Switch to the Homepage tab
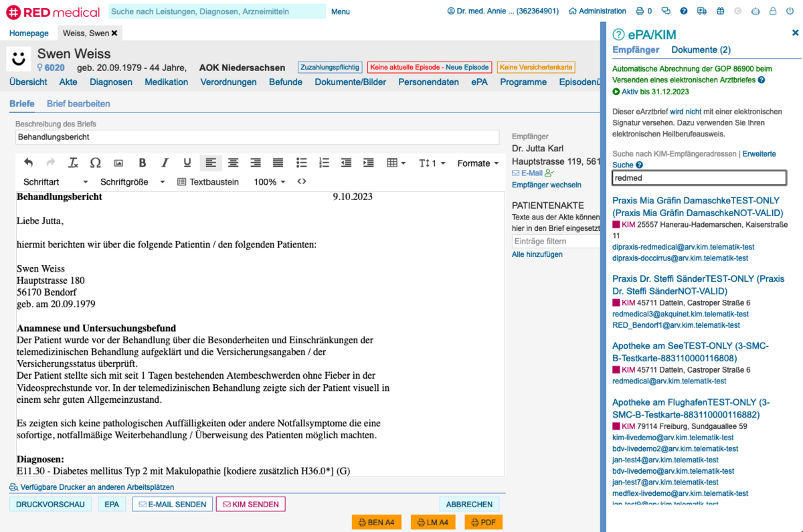This screenshot has height=532, width=803. (29, 33)
